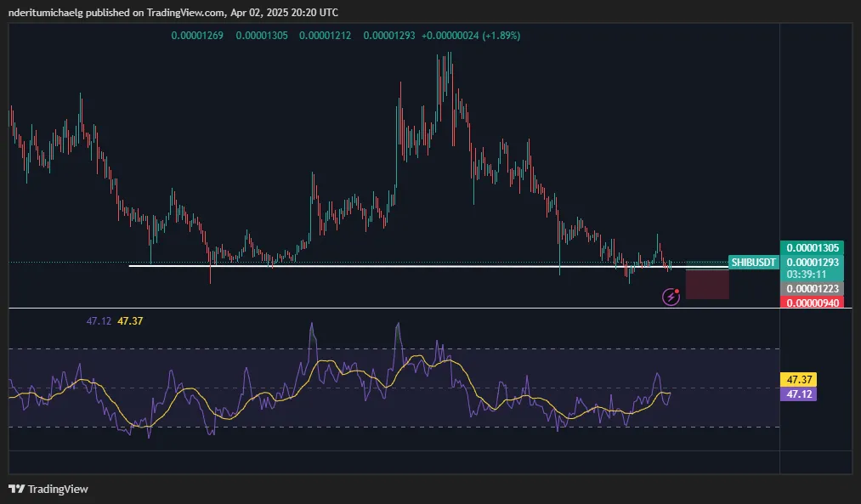The image size is (861, 504).
Task: Click the purple RSI legend value 47.12
Action: click(99, 321)
